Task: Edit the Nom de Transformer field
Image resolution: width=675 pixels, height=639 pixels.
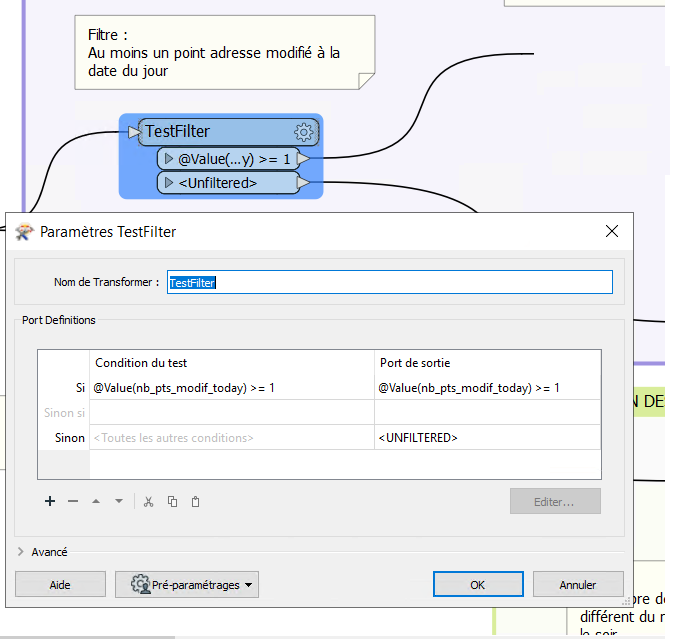Action: click(390, 282)
